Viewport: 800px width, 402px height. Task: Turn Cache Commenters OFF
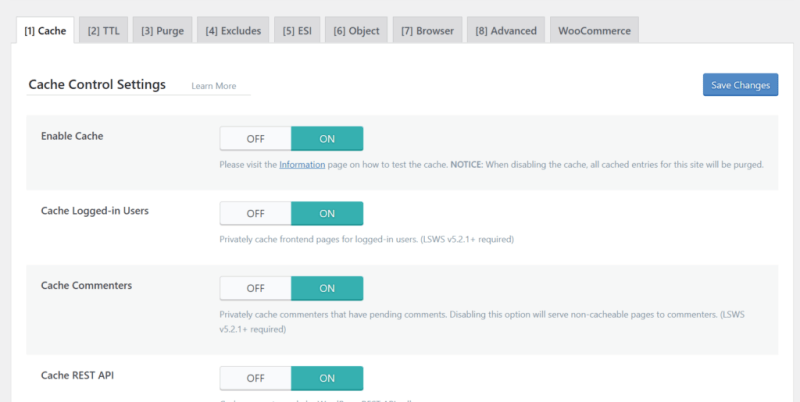[x=256, y=288]
